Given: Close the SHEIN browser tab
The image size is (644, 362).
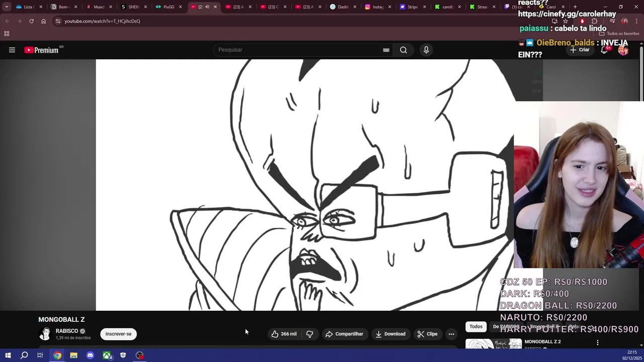Looking at the screenshot, I should [145, 7].
